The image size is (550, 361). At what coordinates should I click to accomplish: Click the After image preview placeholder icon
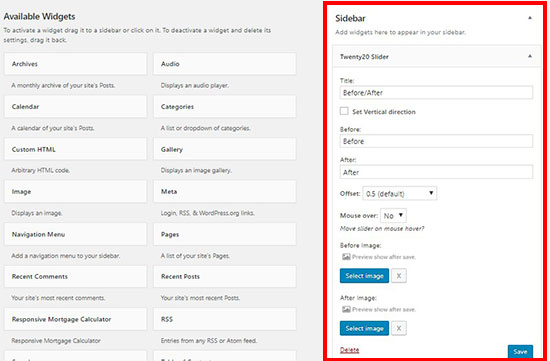(346, 309)
